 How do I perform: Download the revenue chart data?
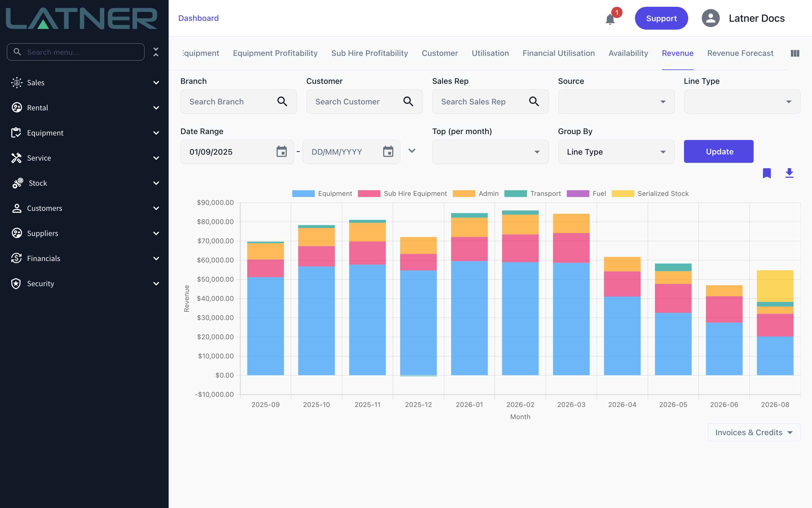pyautogui.click(x=789, y=173)
